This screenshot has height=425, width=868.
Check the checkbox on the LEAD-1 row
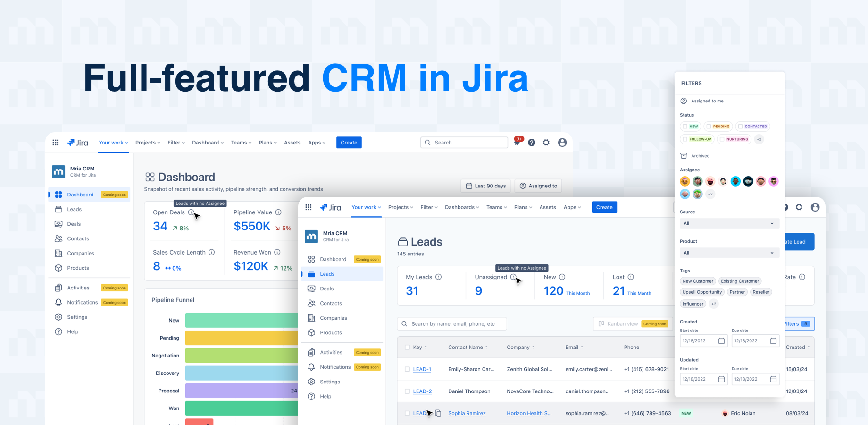pos(408,369)
